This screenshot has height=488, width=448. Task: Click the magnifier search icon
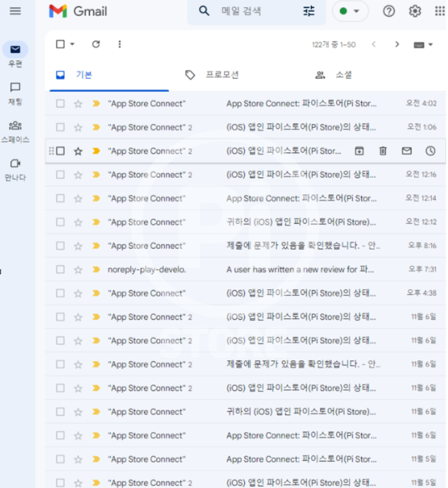click(x=204, y=11)
